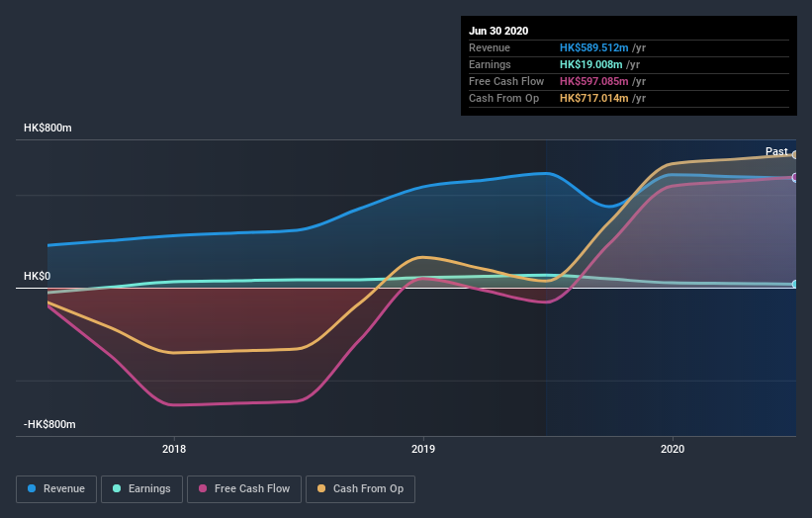Click the 2020 axis label
Screen dimensions: 812x518
[x=673, y=449]
